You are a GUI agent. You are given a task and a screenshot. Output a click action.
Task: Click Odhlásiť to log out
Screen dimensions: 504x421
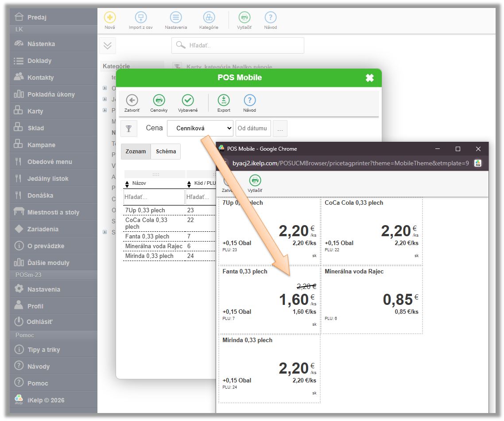pos(39,322)
